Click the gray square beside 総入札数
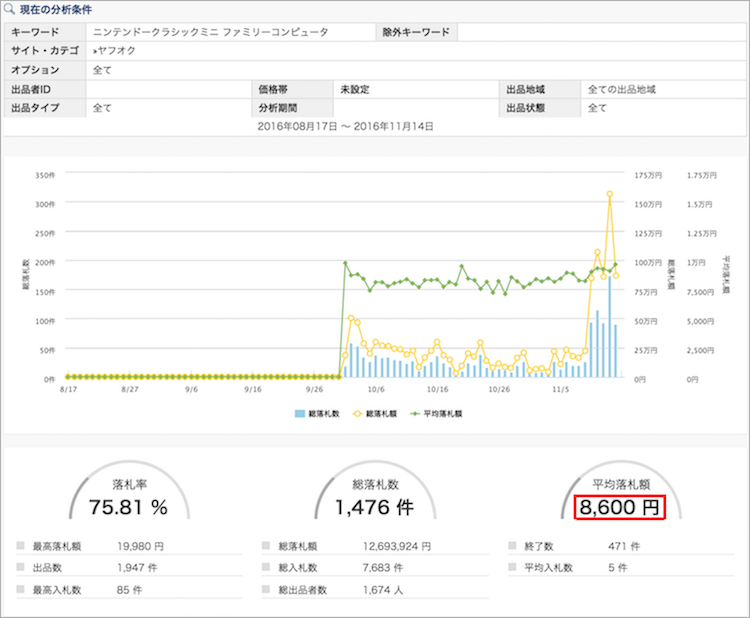 coord(267,568)
